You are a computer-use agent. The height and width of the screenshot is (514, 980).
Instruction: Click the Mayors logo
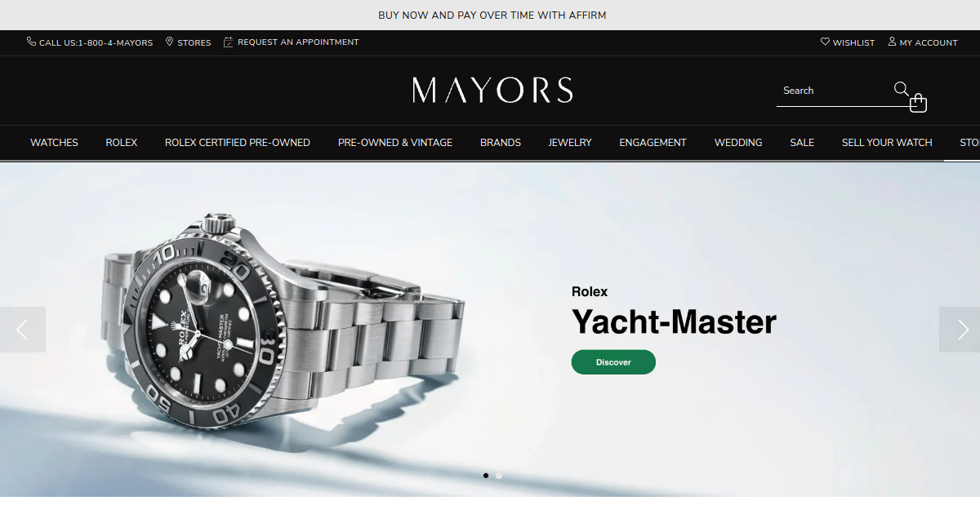(492, 90)
